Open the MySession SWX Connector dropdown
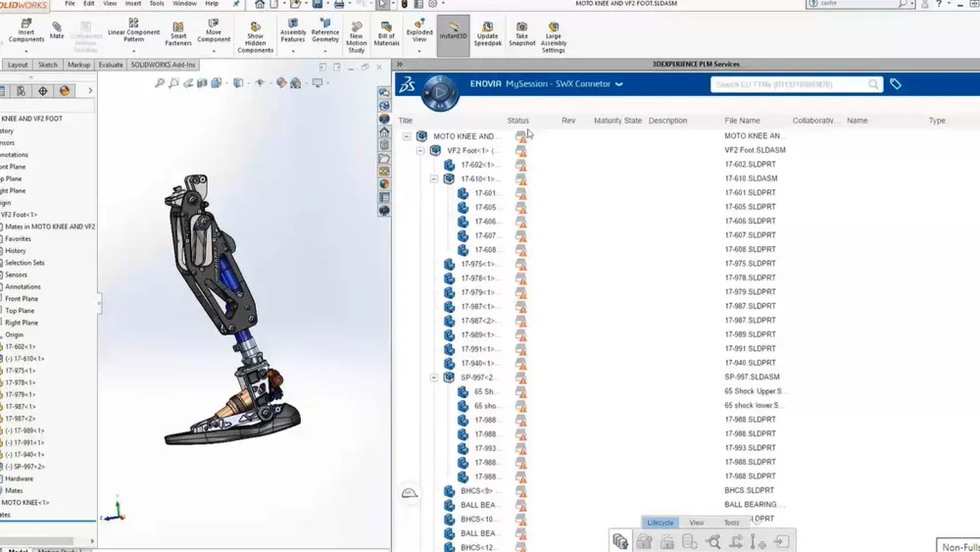This screenshot has width=980, height=552. click(618, 83)
